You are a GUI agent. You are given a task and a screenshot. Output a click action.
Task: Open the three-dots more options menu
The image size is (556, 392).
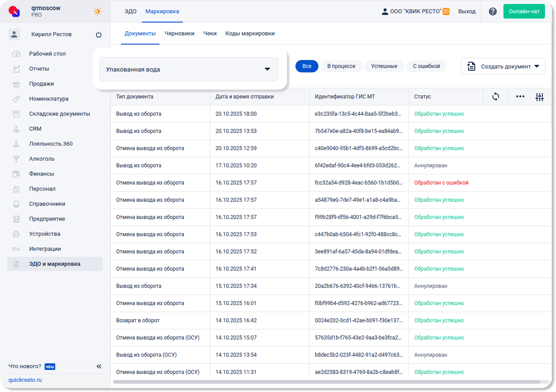[x=520, y=97]
